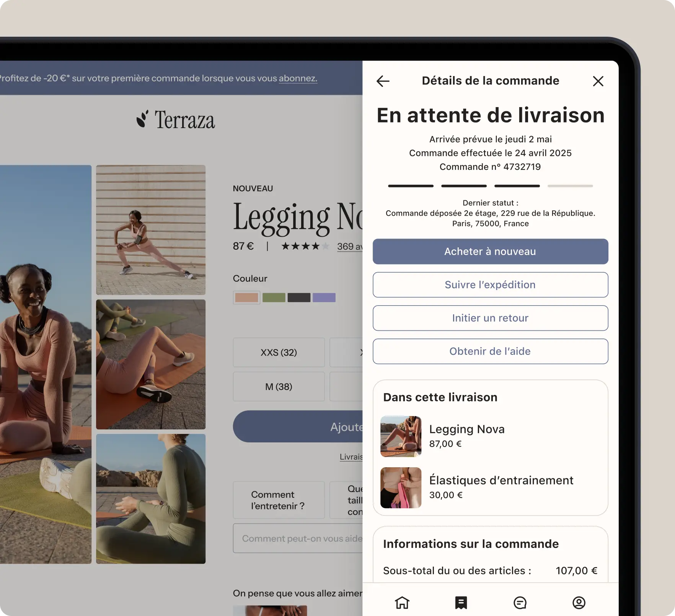Click the Commande n° 4732719 text
675x616 pixels.
tap(490, 167)
